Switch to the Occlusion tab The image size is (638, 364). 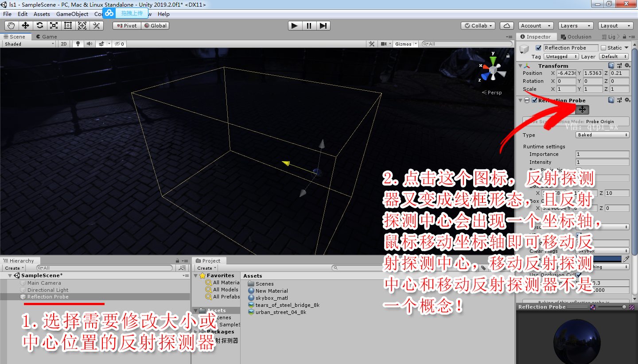pos(576,37)
